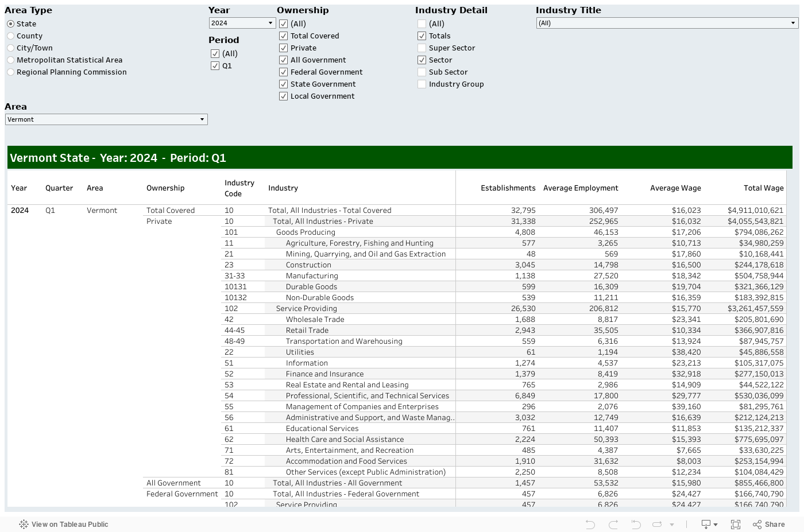804x532 pixels.
Task: Click the Undo icon
Action: pos(590,524)
